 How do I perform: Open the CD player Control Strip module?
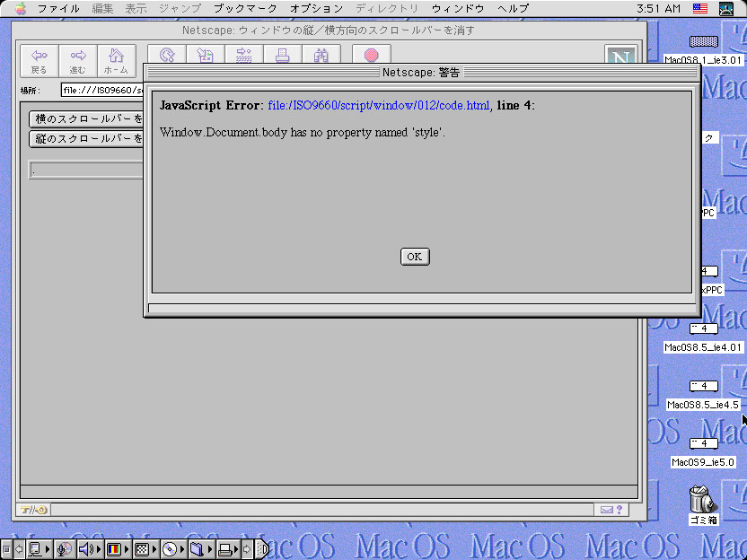pos(173,549)
